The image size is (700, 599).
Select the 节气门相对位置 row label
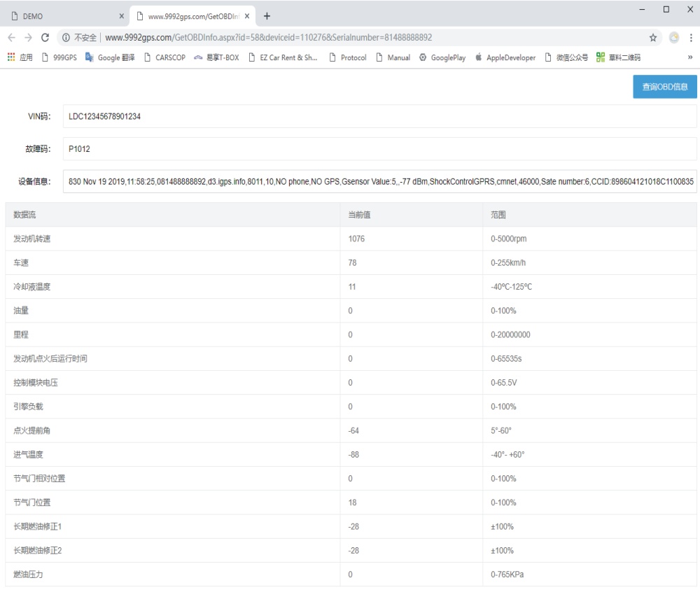[x=39, y=479]
